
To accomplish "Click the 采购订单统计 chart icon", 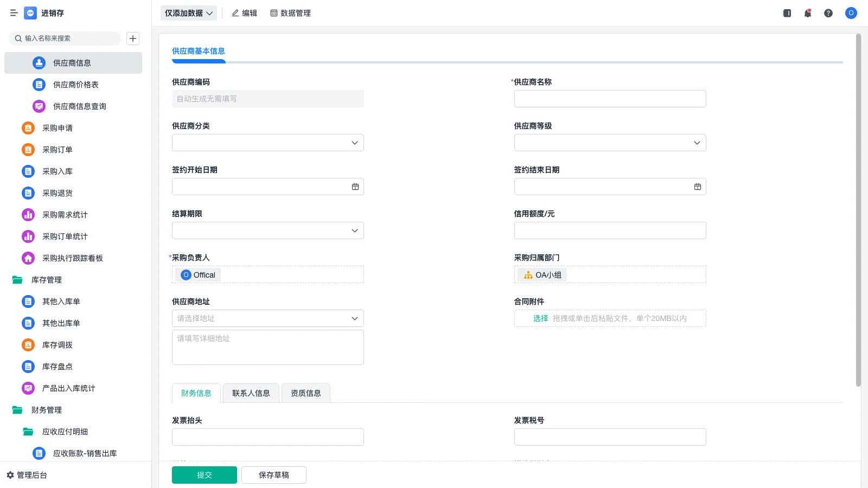I will point(28,236).
